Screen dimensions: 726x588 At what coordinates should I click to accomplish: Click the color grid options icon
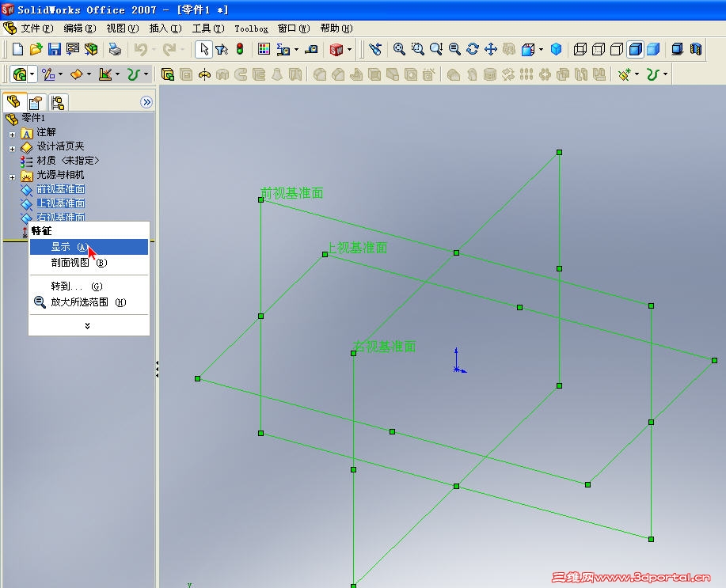(264, 49)
